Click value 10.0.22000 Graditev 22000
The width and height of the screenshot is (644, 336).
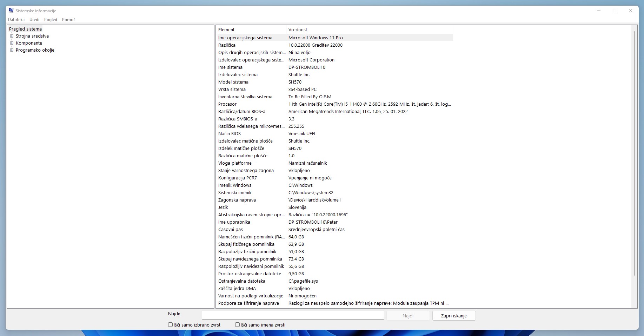(x=316, y=45)
